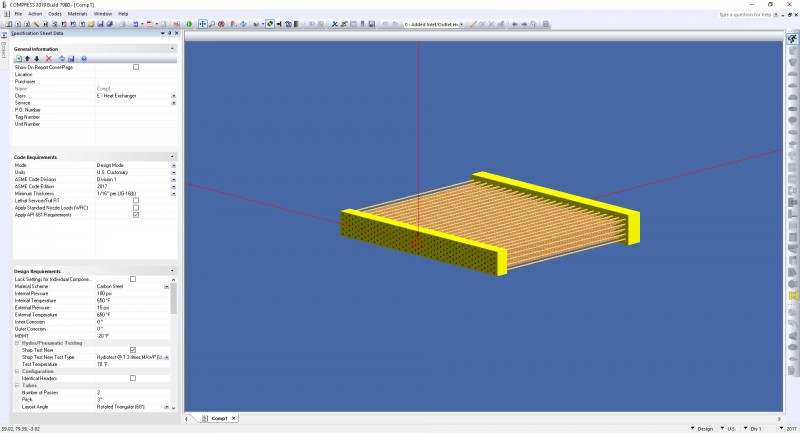Click the Internal Pressure value field

[x=130, y=293]
